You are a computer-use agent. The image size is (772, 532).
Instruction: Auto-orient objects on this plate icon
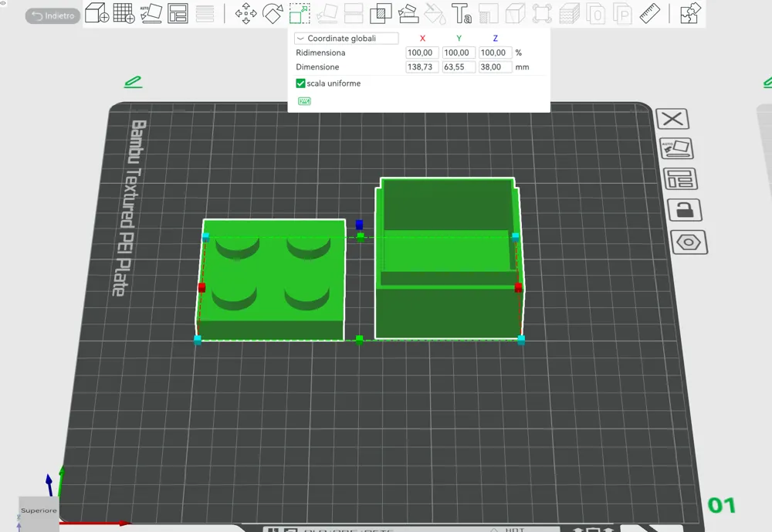[676, 148]
